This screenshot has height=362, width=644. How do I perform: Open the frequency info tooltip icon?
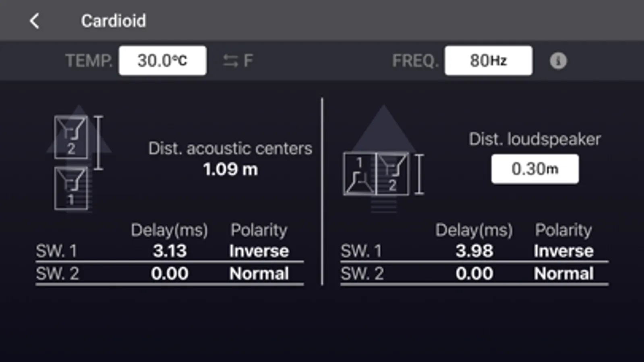[559, 61]
